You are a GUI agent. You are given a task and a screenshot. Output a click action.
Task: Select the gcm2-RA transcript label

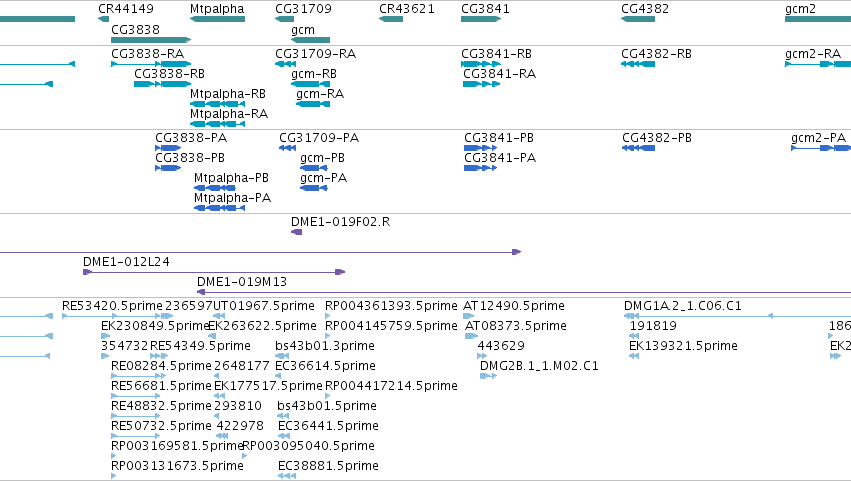pos(813,54)
